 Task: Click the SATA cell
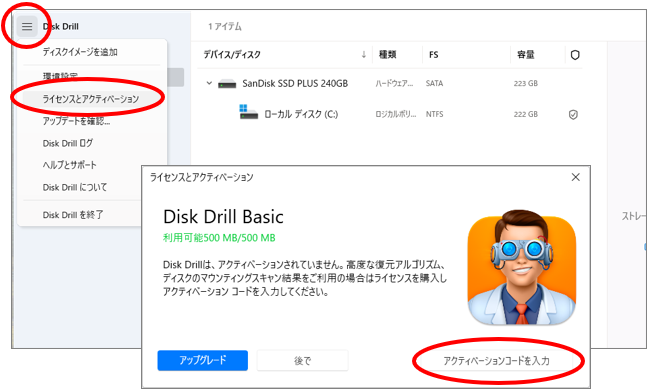pos(434,83)
